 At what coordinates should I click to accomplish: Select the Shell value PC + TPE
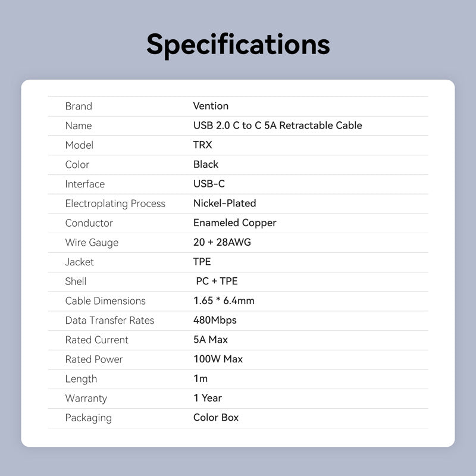click(x=217, y=281)
